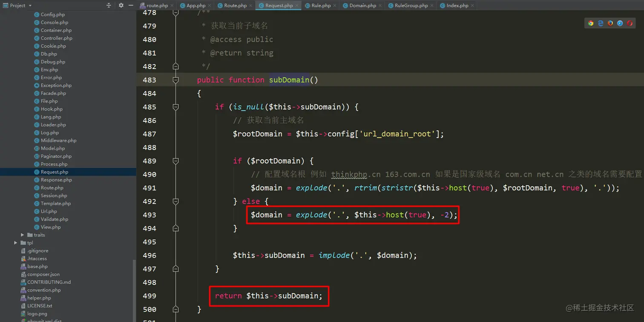Screen dimensions: 644x322
Task: Open Session.php in project tree
Action: click(54, 195)
